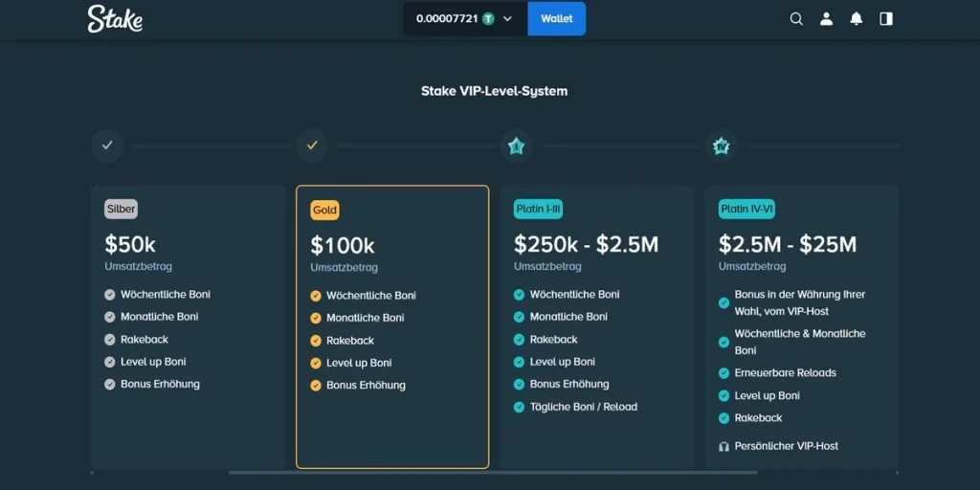Click Silber's Wöchentliche Boni check icon
980x490 pixels.
point(110,295)
